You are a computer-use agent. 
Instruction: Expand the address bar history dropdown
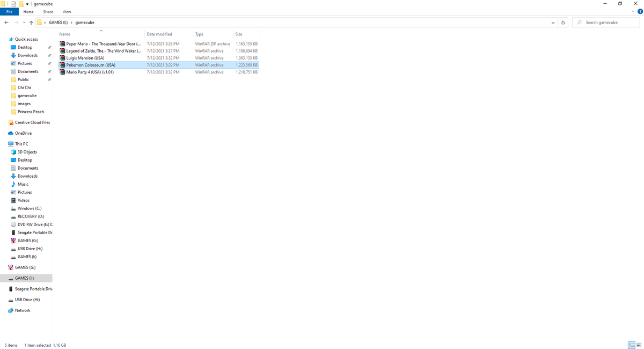click(553, 23)
